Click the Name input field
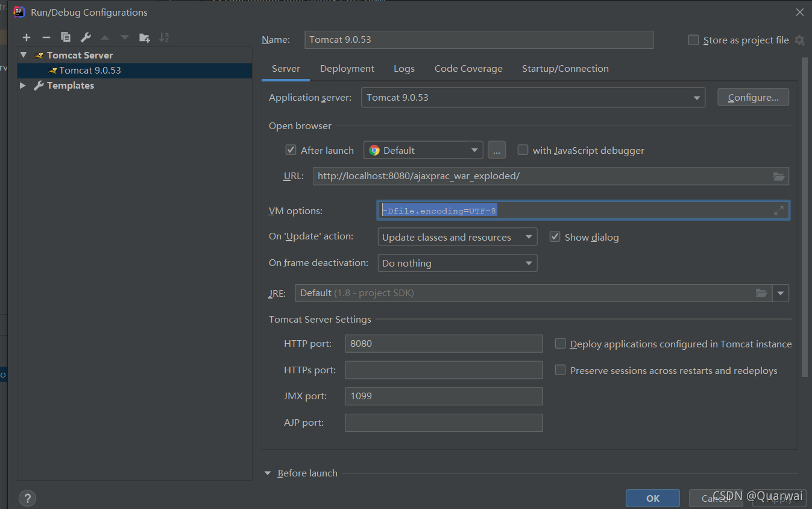The image size is (812, 509). coord(479,40)
